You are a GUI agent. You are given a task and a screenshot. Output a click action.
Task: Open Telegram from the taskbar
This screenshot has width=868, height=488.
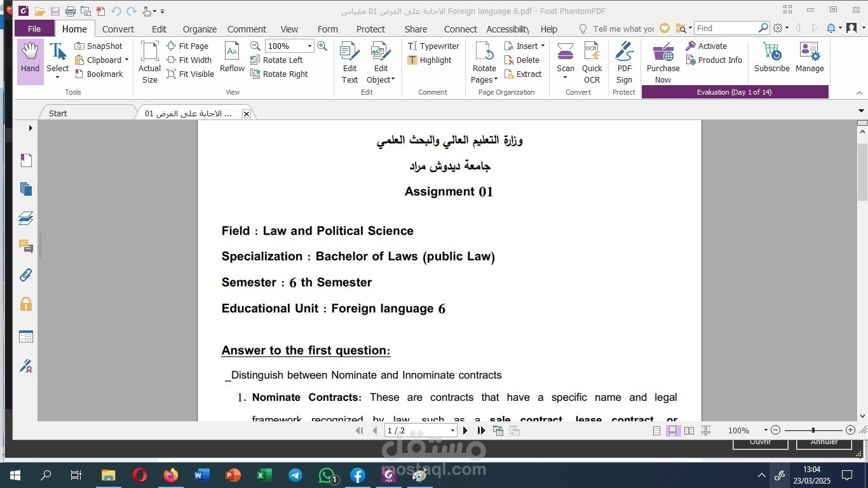coord(295,475)
